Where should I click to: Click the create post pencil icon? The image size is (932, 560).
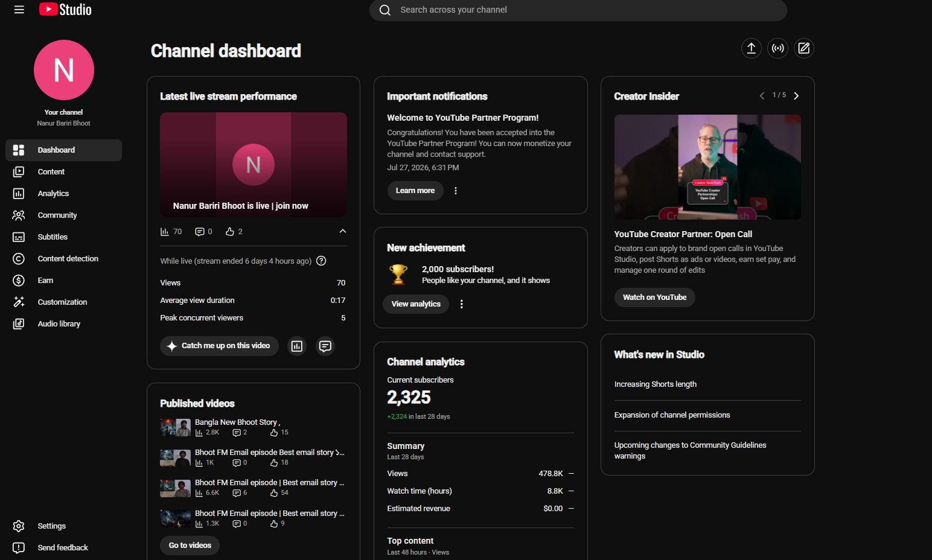tap(804, 48)
